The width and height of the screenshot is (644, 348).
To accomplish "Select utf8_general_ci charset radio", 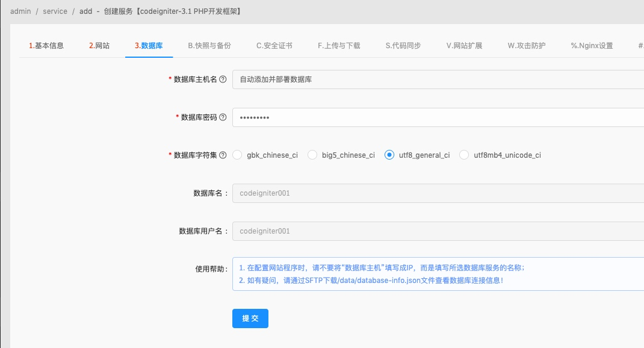I will pyautogui.click(x=389, y=155).
